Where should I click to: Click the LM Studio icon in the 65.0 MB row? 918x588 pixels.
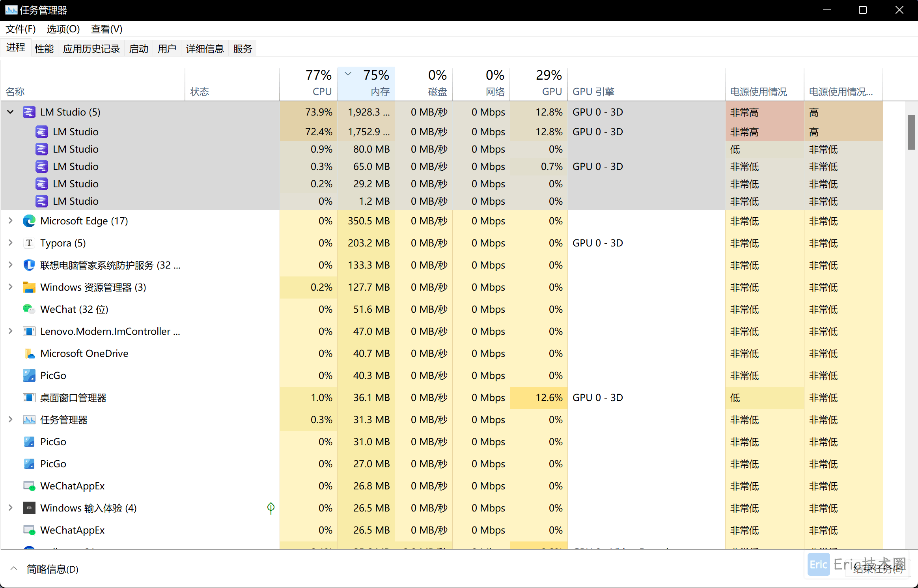[42, 166]
